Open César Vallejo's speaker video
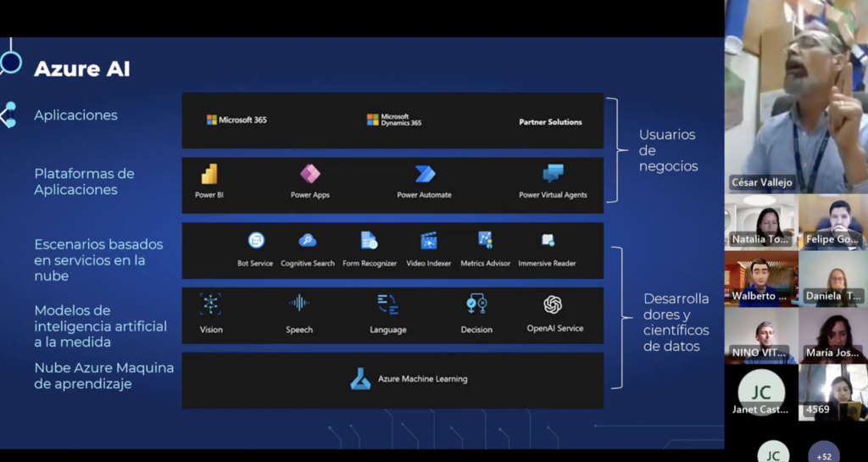 coord(796,97)
